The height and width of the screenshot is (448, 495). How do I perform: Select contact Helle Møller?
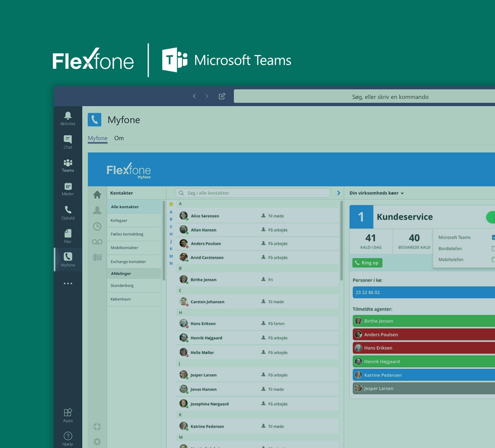coord(258,352)
